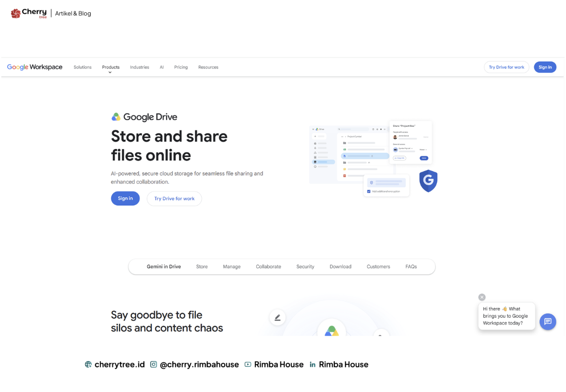Open the @cherry.rimbahouse Instagram link
The height and width of the screenshot is (392, 566).
(x=199, y=365)
